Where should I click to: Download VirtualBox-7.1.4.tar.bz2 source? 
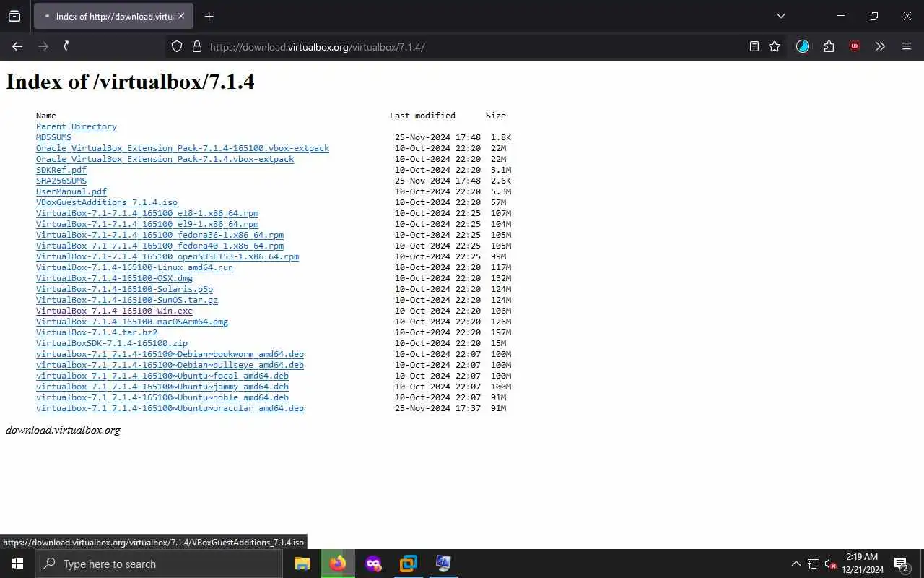tap(97, 332)
